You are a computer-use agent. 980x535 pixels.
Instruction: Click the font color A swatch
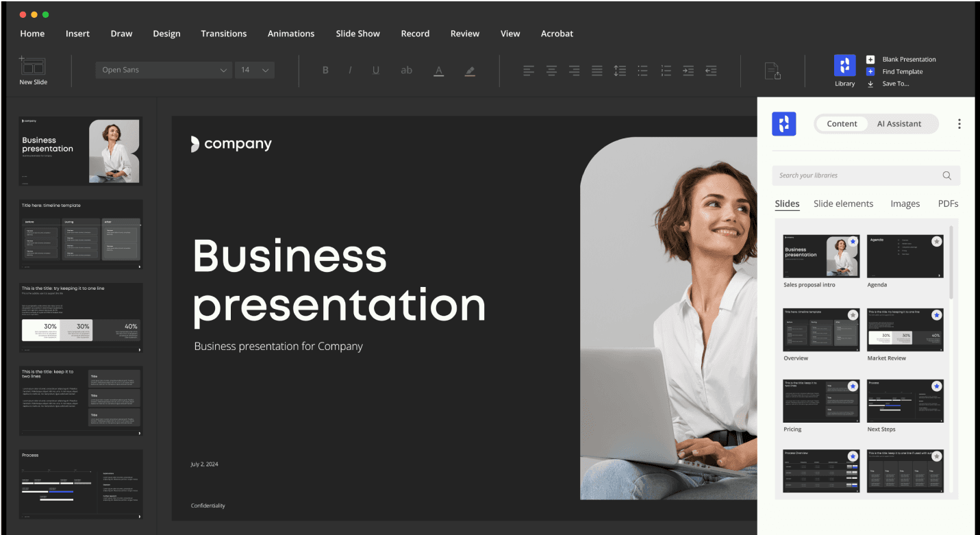tap(439, 71)
